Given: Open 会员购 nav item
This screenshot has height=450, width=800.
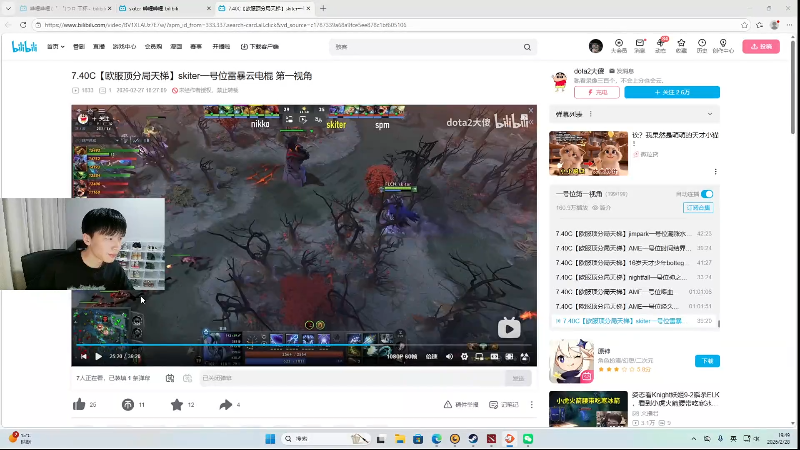Looking at the screenshot, I should pos(153,46).
